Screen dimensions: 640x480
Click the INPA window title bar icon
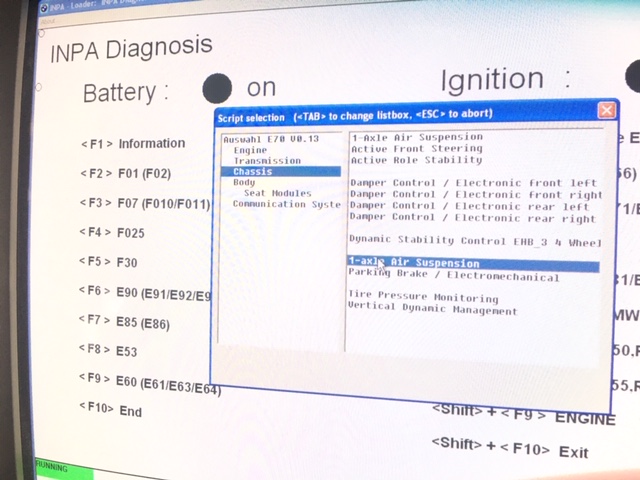pyautogui.click(x=44, y=8)
